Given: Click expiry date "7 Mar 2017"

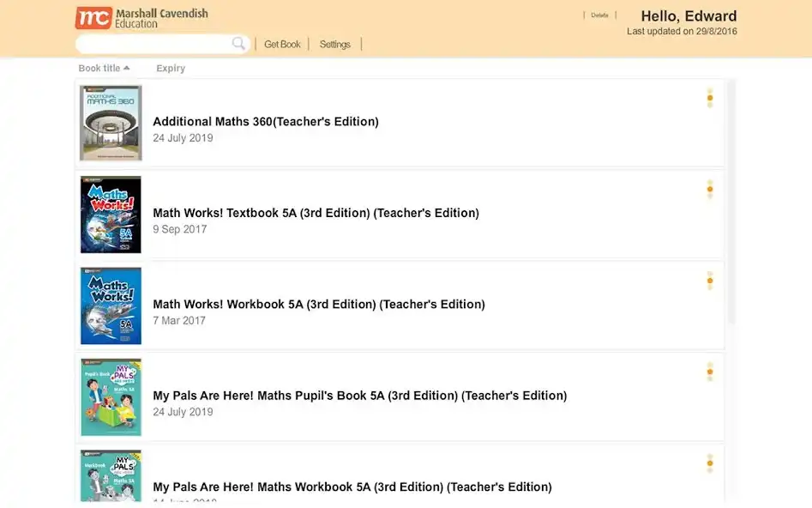Looking at the screenshot, I should pyautogui.click(x=179, y=320).
